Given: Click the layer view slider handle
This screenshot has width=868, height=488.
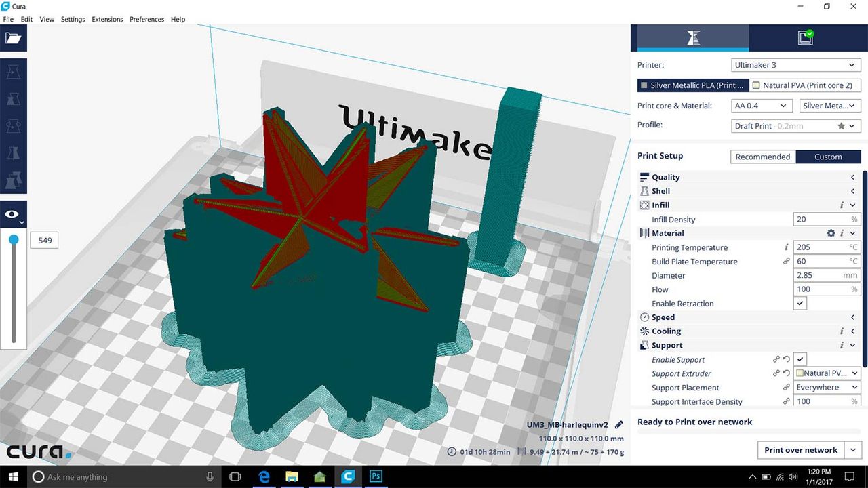Looking at the screenshot, I should pyautogui.click(x=14, y=239).
